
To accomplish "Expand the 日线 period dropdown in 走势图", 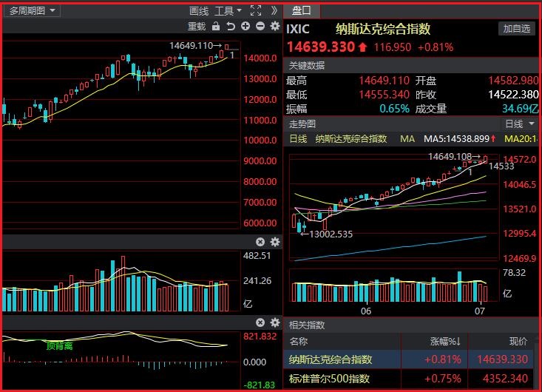I will coord(520,124).
